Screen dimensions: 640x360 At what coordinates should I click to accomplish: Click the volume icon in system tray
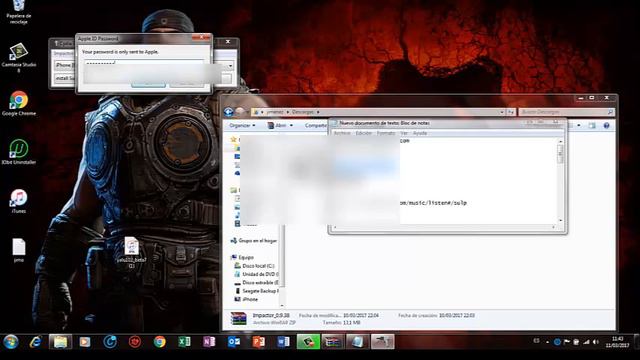click(596, 342)
